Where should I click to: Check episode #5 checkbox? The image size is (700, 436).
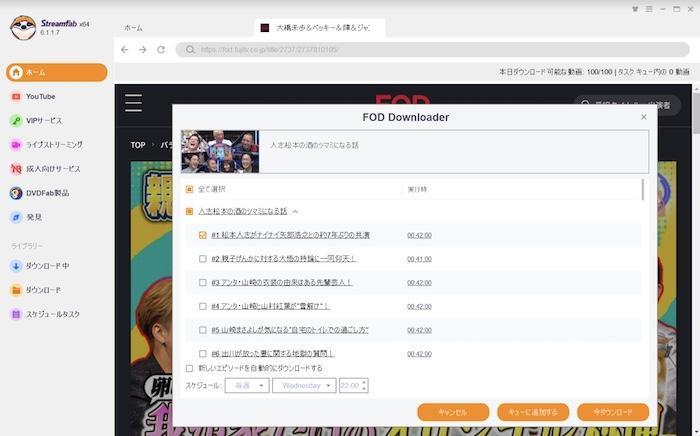tap(203, 330)
